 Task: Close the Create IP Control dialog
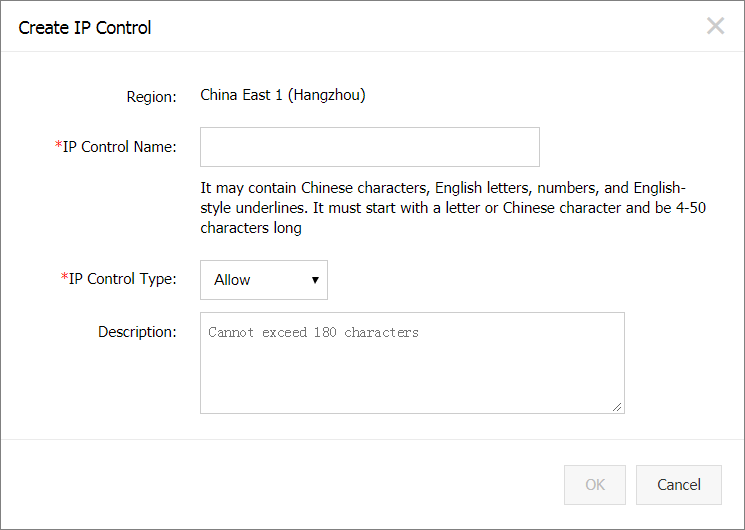(x=715, y=26)
